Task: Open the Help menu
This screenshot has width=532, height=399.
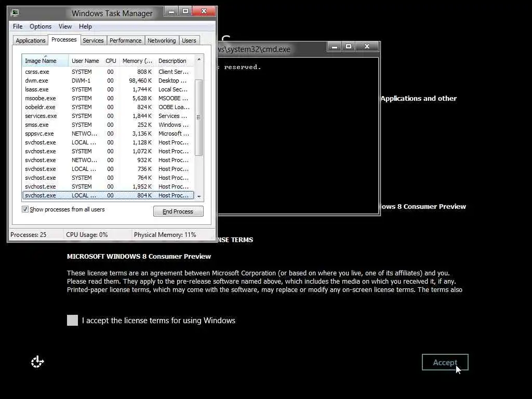Action: (x=85, y=26)
